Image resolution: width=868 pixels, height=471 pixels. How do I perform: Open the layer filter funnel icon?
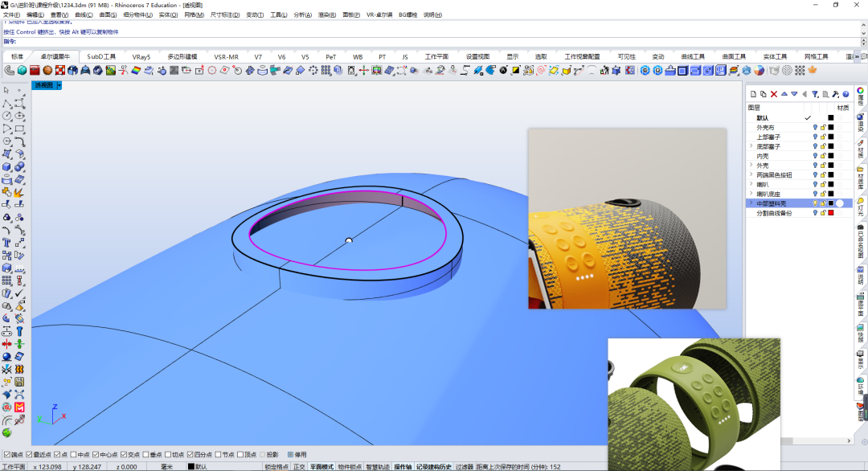point(815,94)
